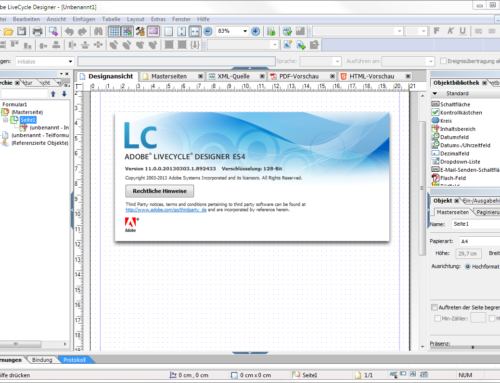Click the bold F formatting icon
Viewport: 500px width, 383px height.
click(x=436, y=31)
